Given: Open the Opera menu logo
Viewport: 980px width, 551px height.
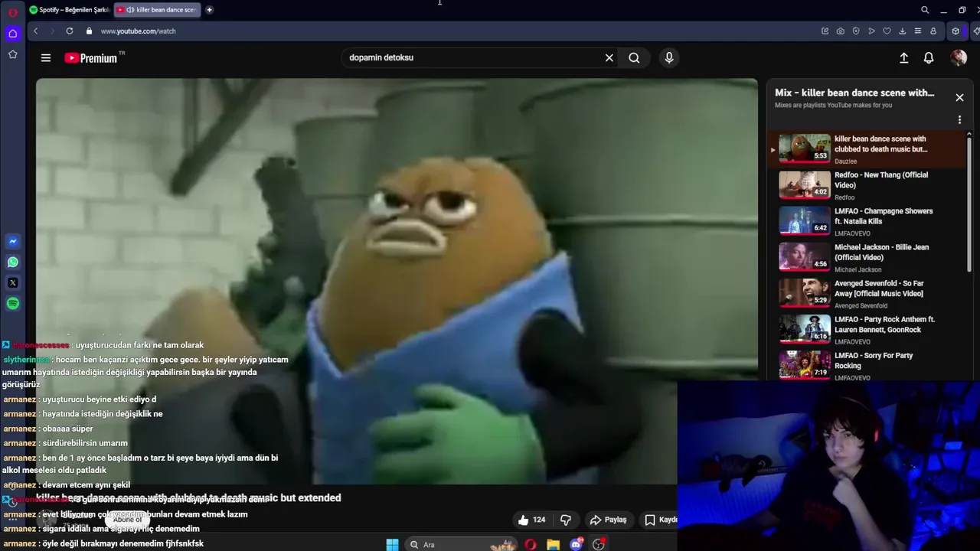Looking at the screenshot, I should [12, 12].
